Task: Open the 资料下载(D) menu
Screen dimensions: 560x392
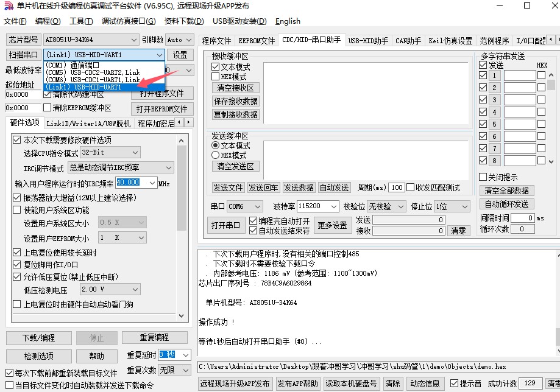Action: [x=184, y=21]
